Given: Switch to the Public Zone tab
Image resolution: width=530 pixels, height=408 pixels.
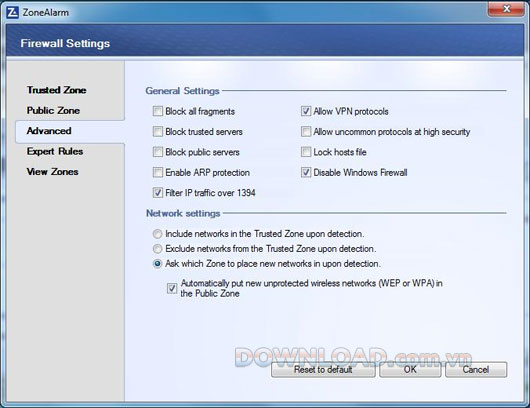Looking at the screenshot, I should (x=53, y=111).
